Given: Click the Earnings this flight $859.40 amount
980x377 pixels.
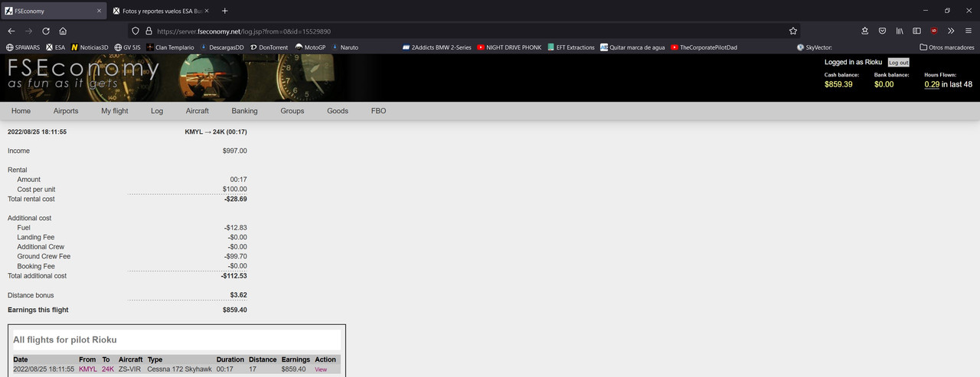Looking at the screenshot, I should (234, 310).
